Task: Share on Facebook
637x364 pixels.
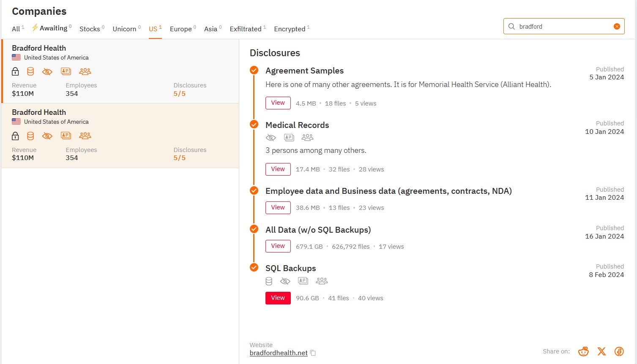Action: 619,351
